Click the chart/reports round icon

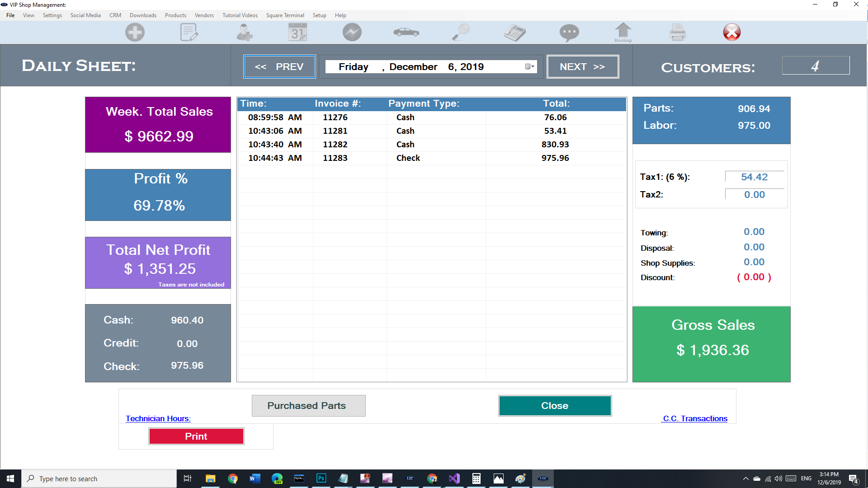[352, 33]
